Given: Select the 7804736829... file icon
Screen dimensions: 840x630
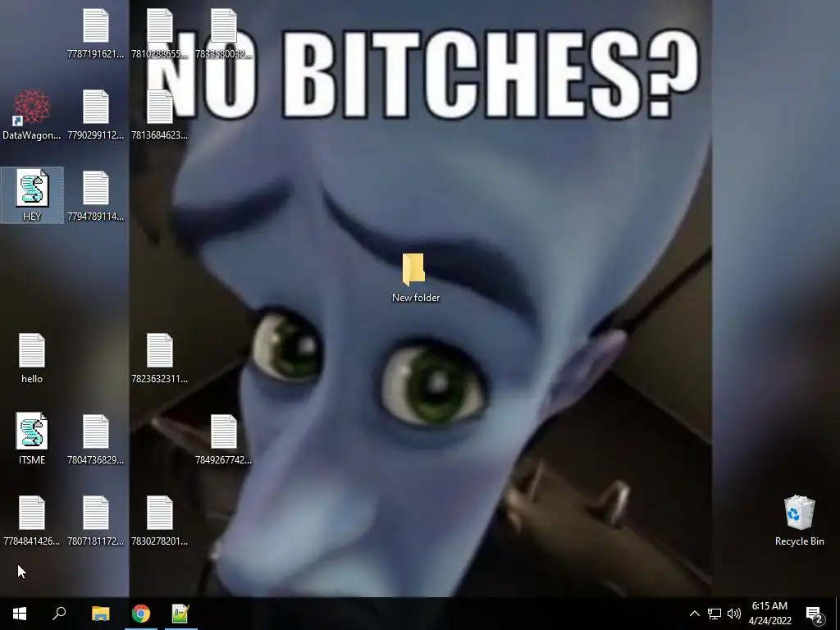Looking at the screenshot, I should (96, 431).
